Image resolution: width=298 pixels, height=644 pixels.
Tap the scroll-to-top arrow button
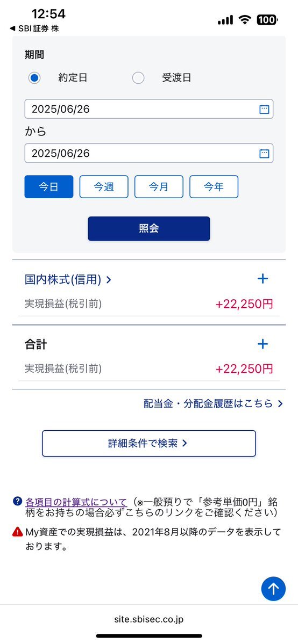pyautogui.click(x=273, y=589)
